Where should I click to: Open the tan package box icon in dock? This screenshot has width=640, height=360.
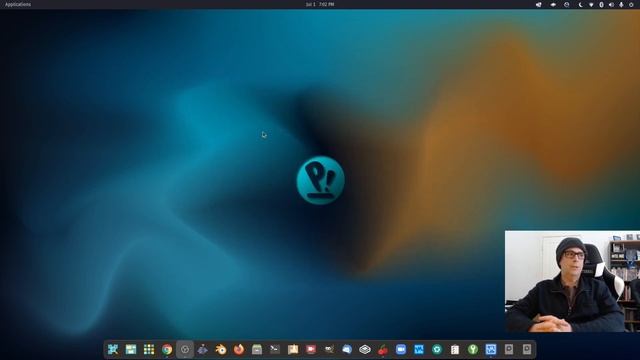point(293,349)
